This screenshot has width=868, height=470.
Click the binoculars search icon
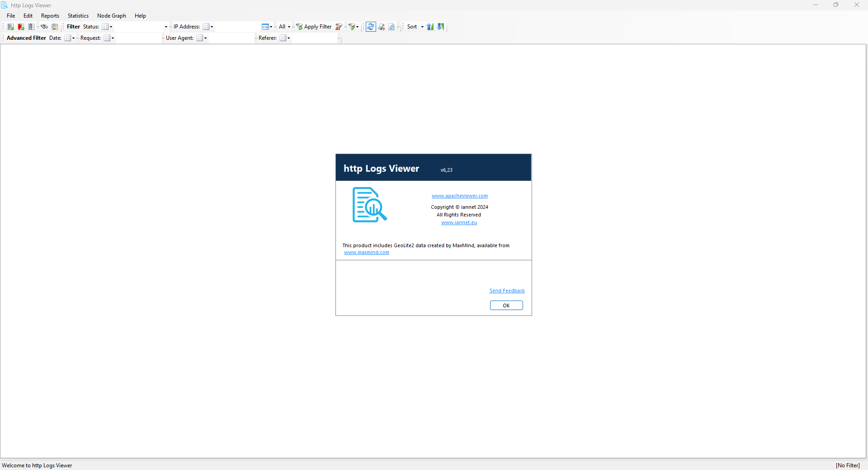44,27
